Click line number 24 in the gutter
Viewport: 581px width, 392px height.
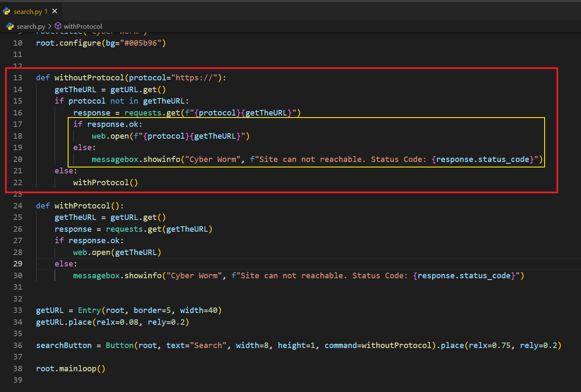[x=18, y=206]
